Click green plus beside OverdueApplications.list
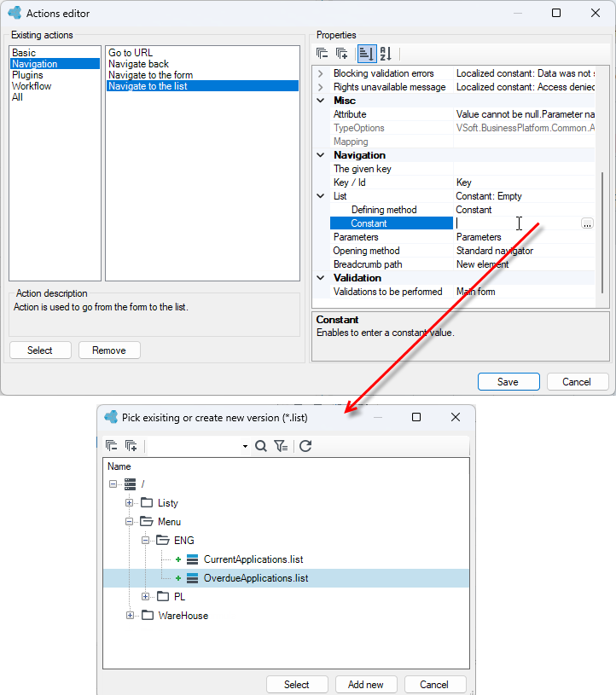 click(x=178, y=578)
